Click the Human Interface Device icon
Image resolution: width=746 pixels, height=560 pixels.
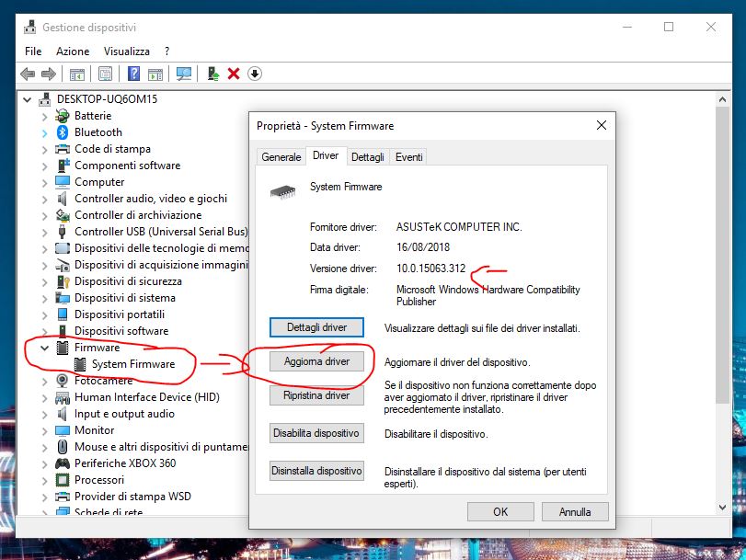click(x=63, y=397)
